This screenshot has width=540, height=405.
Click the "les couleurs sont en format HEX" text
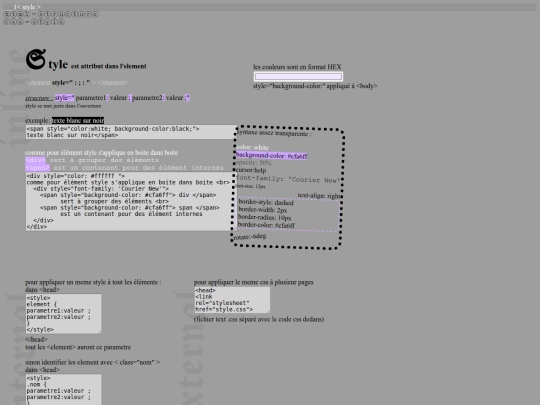point(297,67)
